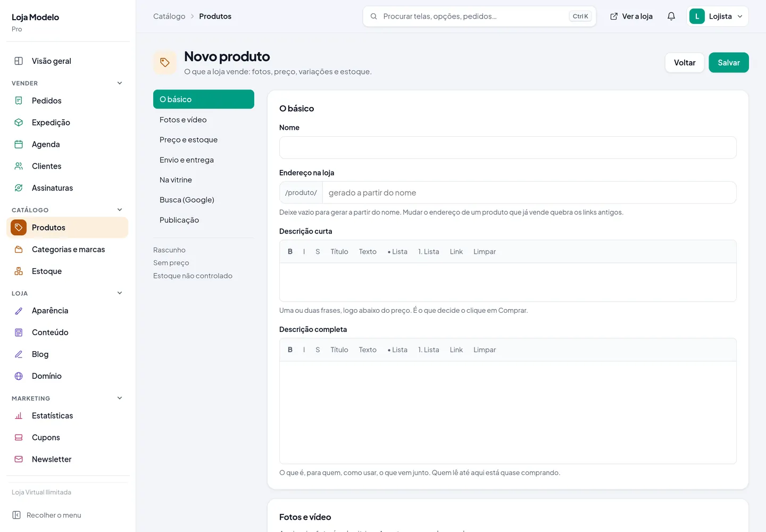766x532 pixels.
Task: Insert bullet Lista in Descrição curta toolbar
Action: [397, 252]
